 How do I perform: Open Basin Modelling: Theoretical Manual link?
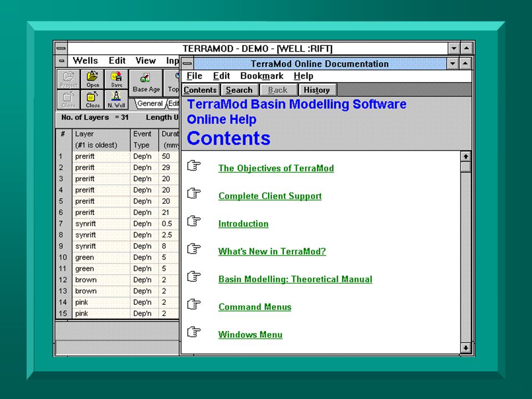click(x=295, y=279)
